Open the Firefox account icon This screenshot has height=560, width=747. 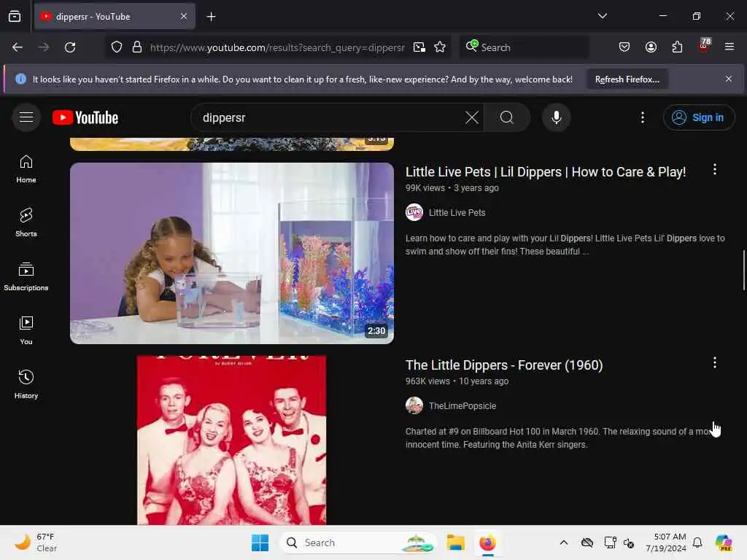click(651, 47)
